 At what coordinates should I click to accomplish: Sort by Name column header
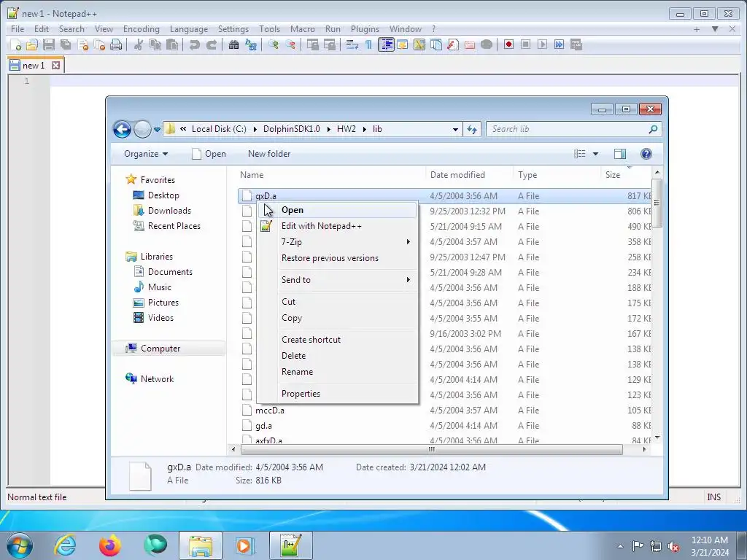[252, 175]
